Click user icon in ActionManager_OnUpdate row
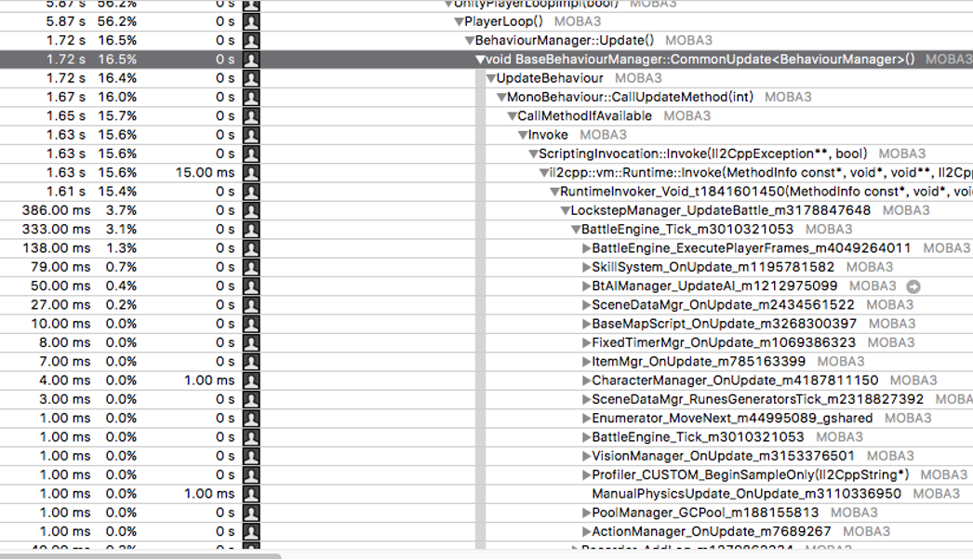Image resolution: width=973 pixels, height=560 pixels. click(251, 531)
